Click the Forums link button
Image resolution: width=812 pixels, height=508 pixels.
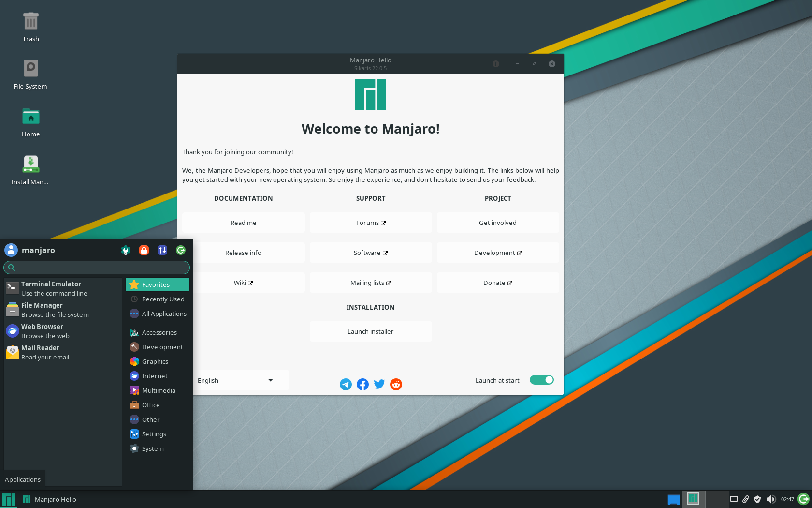(371, 223)
